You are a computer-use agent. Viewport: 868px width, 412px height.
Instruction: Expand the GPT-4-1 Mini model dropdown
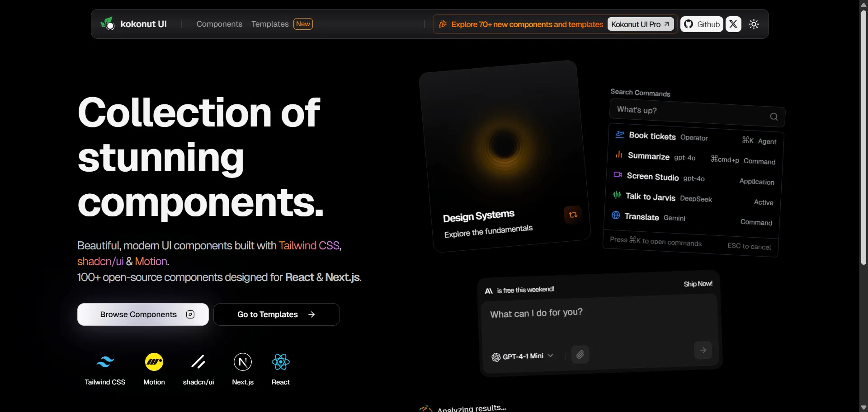click(x=551, y=356)
